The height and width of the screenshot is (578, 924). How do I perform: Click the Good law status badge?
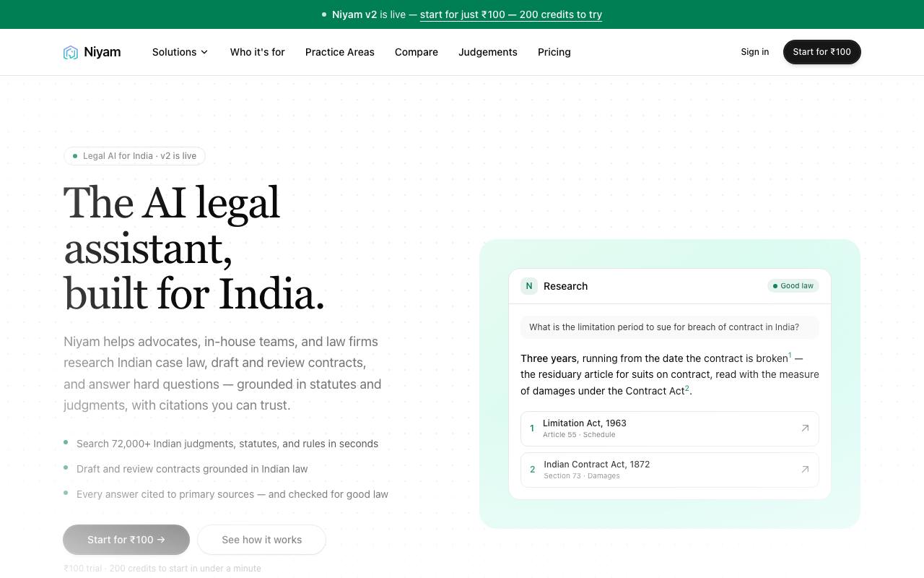tap(793, 286)
